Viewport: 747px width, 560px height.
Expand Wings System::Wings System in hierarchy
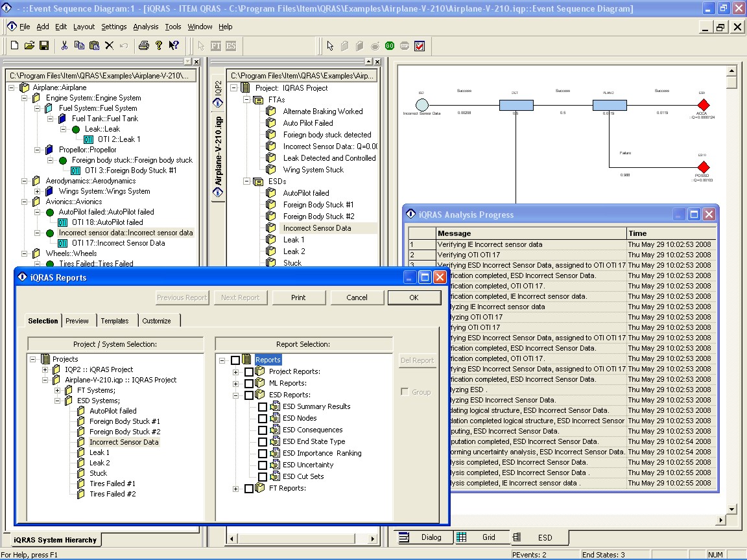click(37, 191)
